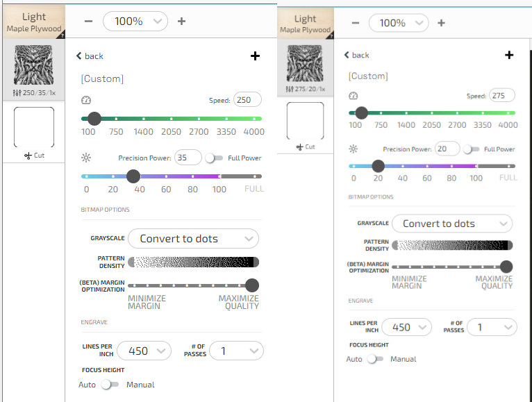Switch left Focus Height toggle to Manual

point(110,385)
